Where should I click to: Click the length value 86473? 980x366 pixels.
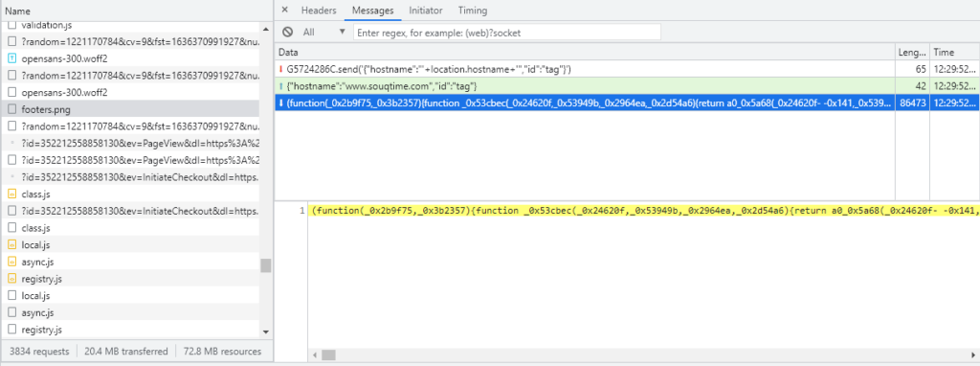(x=912, y=103)
